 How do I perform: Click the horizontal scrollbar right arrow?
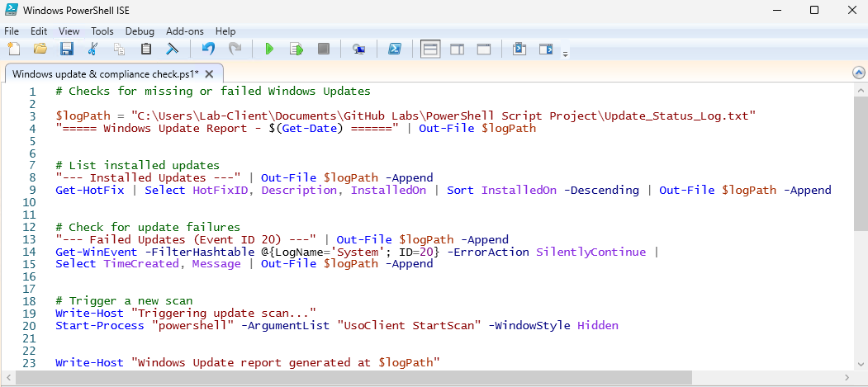(x=848, y=377)
